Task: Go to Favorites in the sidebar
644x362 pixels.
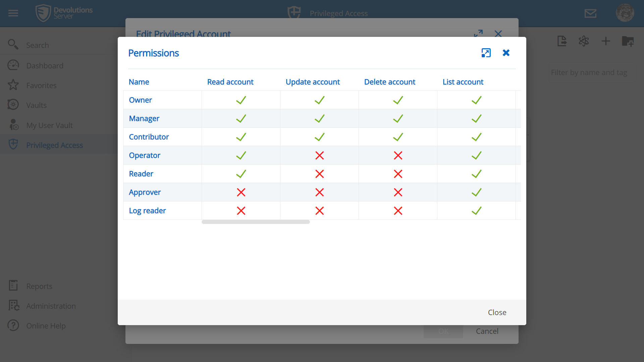Action: tap(41, 85)
